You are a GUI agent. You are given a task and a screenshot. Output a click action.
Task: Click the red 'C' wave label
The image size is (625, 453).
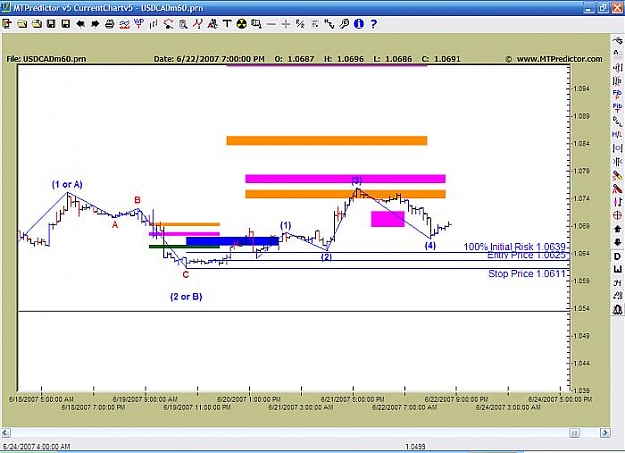(x=185, y=275)
